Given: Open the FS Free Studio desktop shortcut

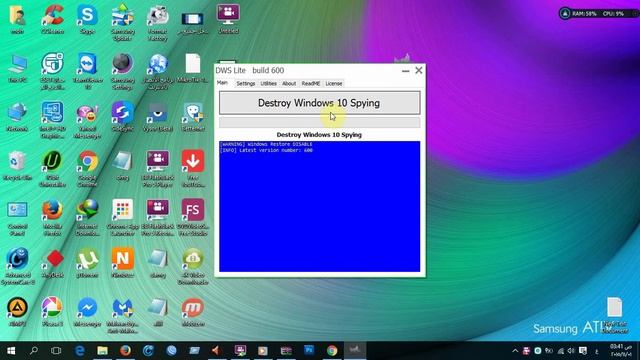Looking at the screenshot, I should point(193,218).
